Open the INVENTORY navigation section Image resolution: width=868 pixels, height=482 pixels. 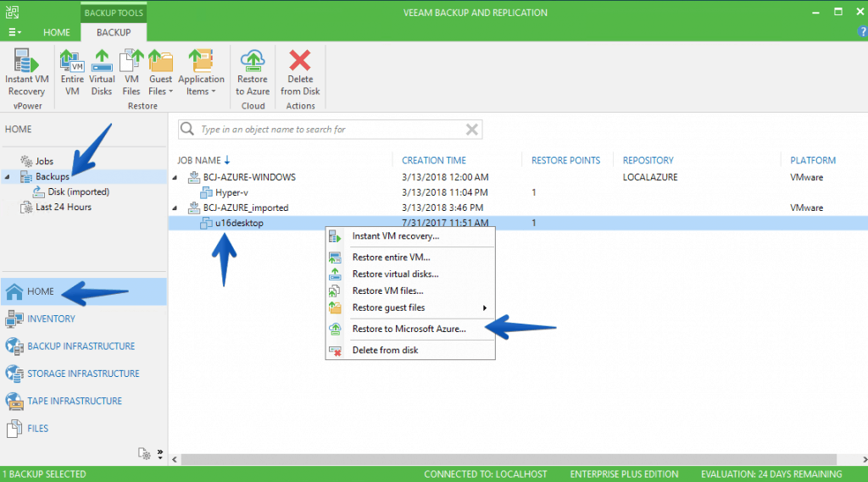click(51, 319)
